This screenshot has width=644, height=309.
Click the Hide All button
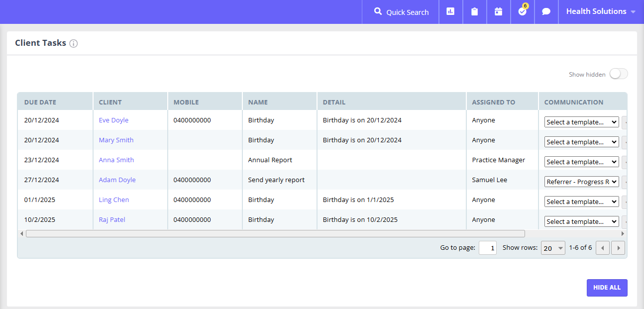[607, 288]
